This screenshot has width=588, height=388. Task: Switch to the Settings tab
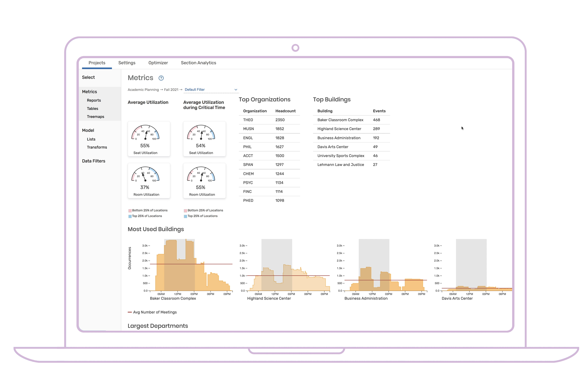tap(127, 63)
